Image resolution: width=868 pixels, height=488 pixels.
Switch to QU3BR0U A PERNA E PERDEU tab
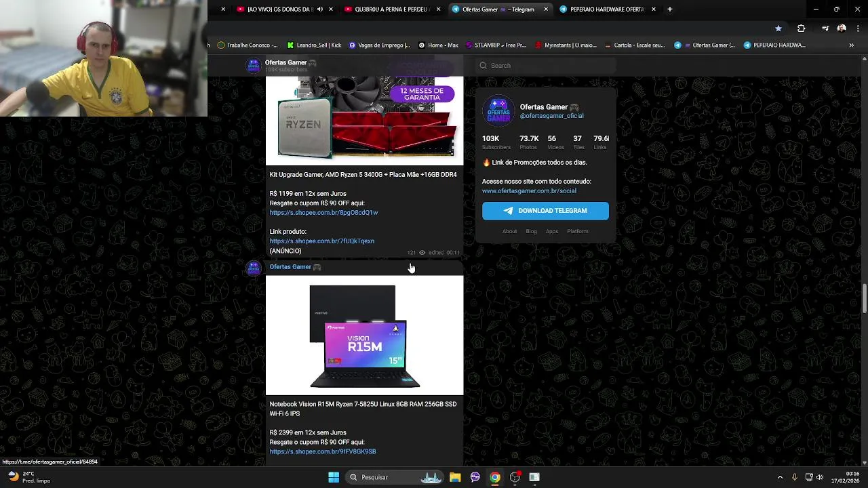click(x=387, y=9)
